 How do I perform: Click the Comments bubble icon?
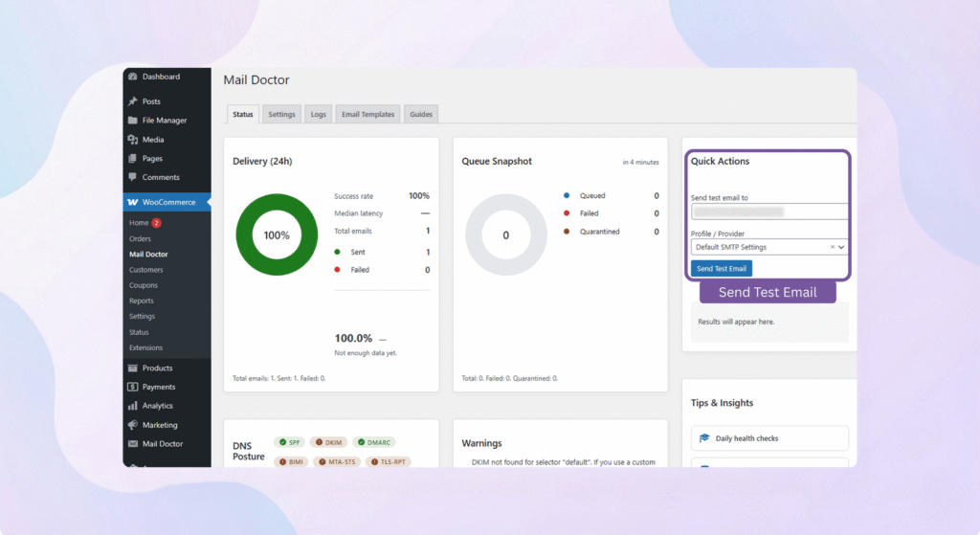coord(133,177)
